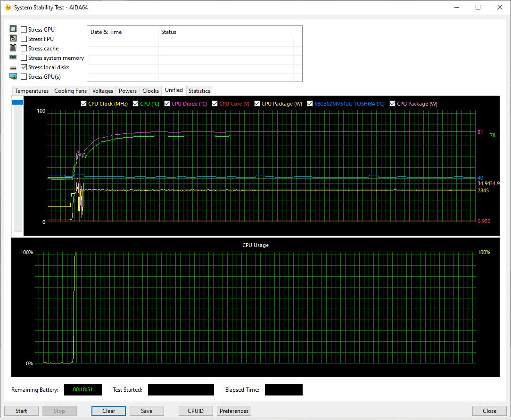Click the cache chip icon beside Stress cache
The image size is (511, 420).
pyautogui.click(x=13, y=48)
